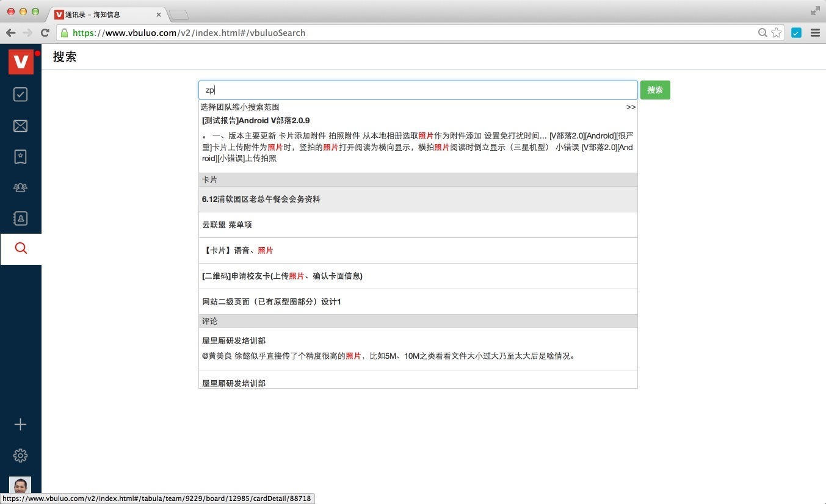The height and width of the screenshot is (504, 826).
Task: Open the tasks checkbox icon in sidebar
Action: tap(21, 95)
